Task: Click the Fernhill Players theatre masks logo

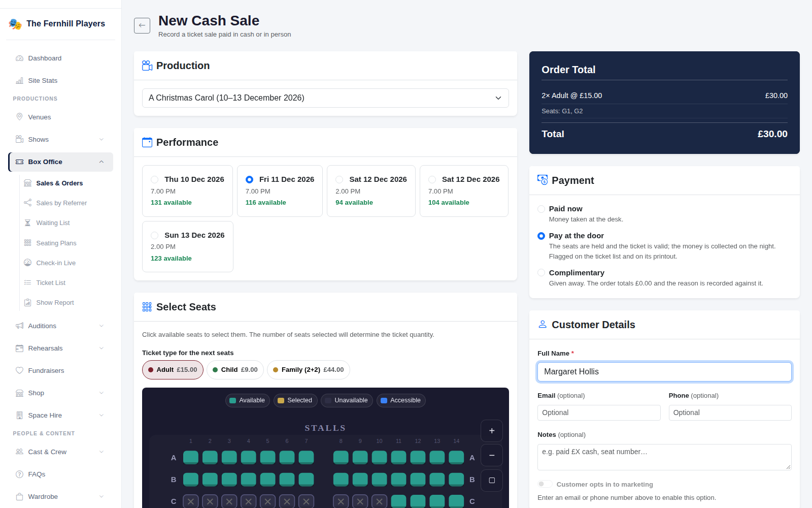Action: (x=15, y=24)
